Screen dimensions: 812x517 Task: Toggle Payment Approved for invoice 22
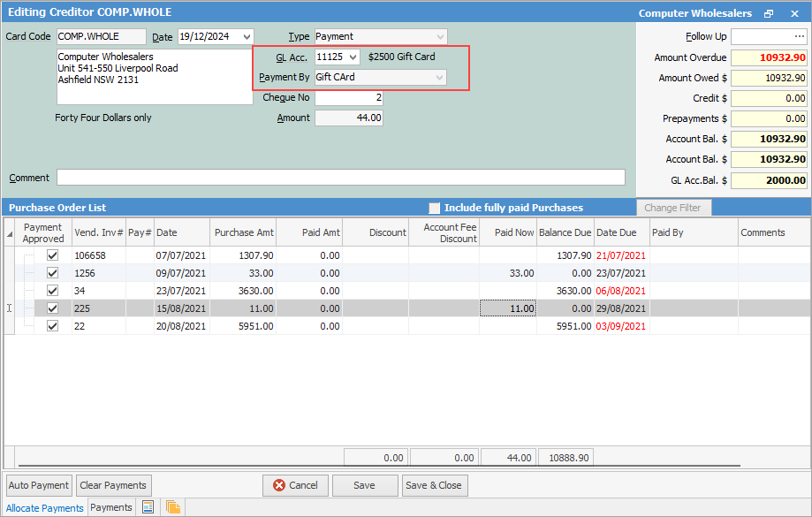point(52,326)
